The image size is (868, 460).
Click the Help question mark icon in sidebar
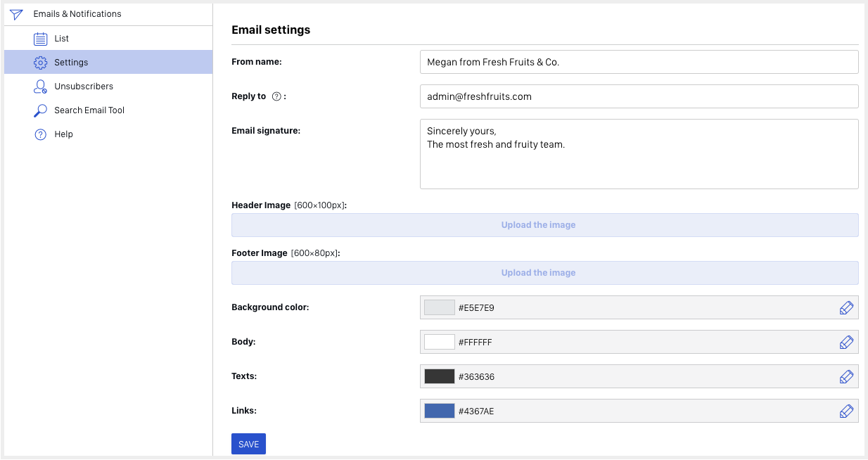coord(41,134)
